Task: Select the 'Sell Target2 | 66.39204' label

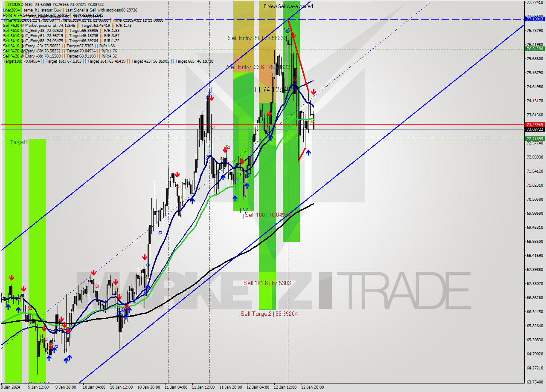Action: coord(269,314)
